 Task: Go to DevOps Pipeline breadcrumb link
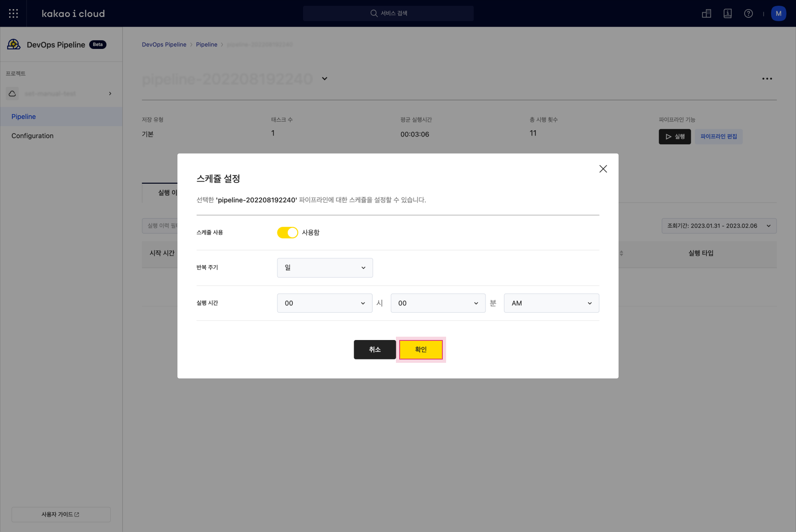[164, 44]
